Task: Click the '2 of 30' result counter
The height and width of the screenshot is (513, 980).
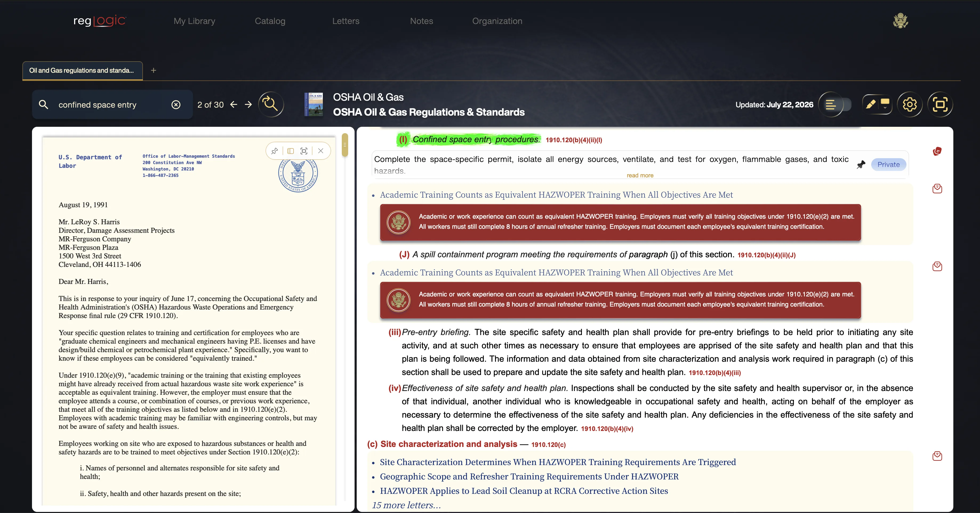Action: [210, 104]
